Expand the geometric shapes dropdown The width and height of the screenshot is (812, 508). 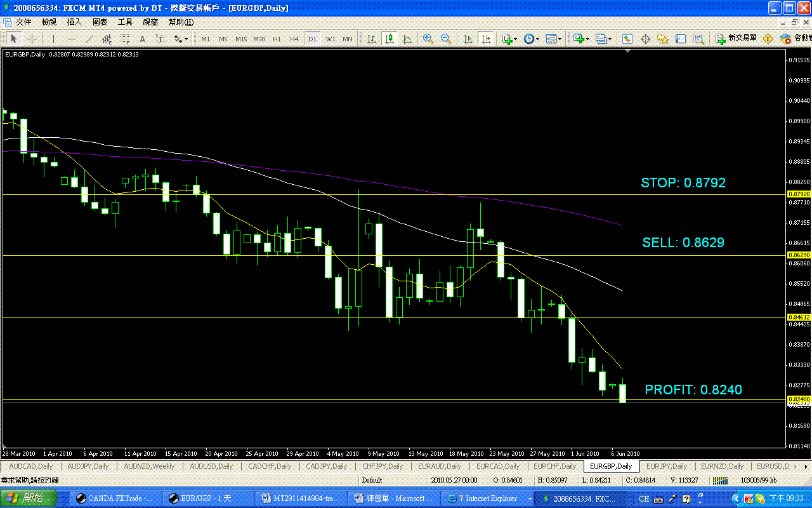(185, 38)
